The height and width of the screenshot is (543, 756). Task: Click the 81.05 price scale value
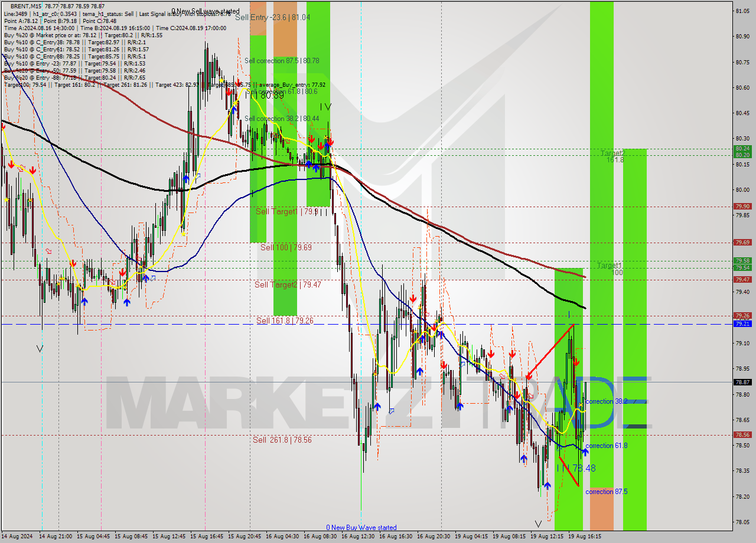742,11
